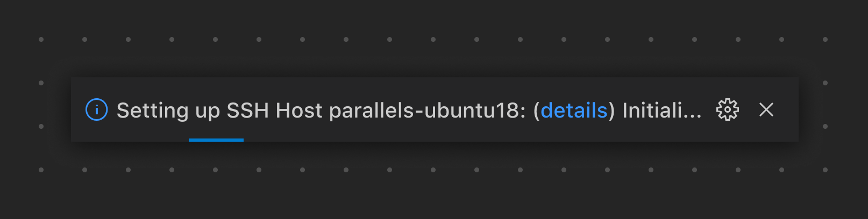Open notification settings via the gear icon
Viewport: 868px width, 219px height.
pos(728,110)
